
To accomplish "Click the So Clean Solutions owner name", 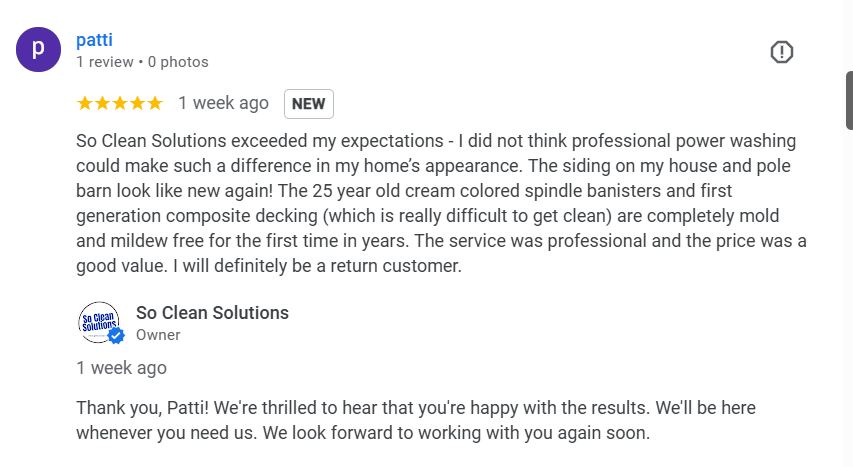I will pos(212,313).
